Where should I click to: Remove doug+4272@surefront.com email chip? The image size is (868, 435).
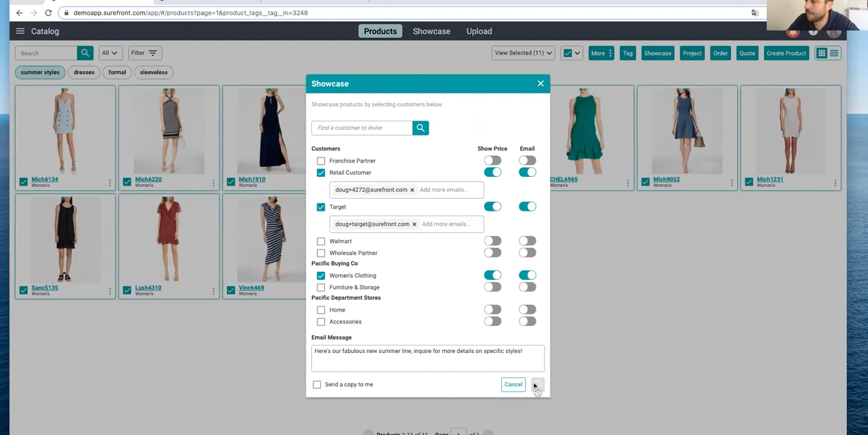coord(412,190)
